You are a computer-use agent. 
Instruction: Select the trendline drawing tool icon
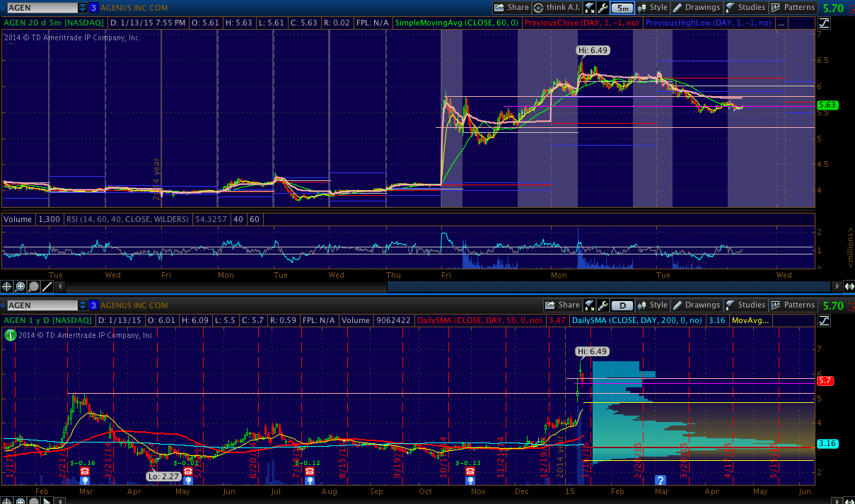coord(47,286)
